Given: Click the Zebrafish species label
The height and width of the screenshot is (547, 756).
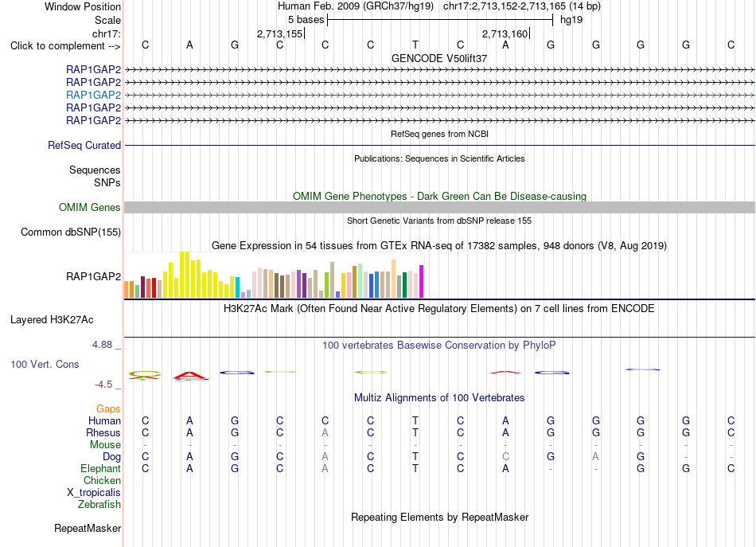Looking at the screenshot, I should pyautogui.click(x=99, y=504).
